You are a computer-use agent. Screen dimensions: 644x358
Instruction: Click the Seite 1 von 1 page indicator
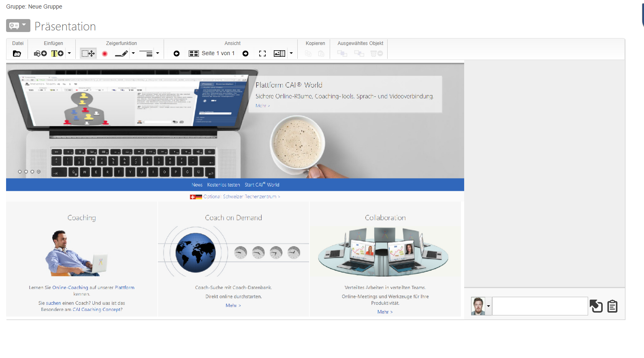tap(218, 53)
